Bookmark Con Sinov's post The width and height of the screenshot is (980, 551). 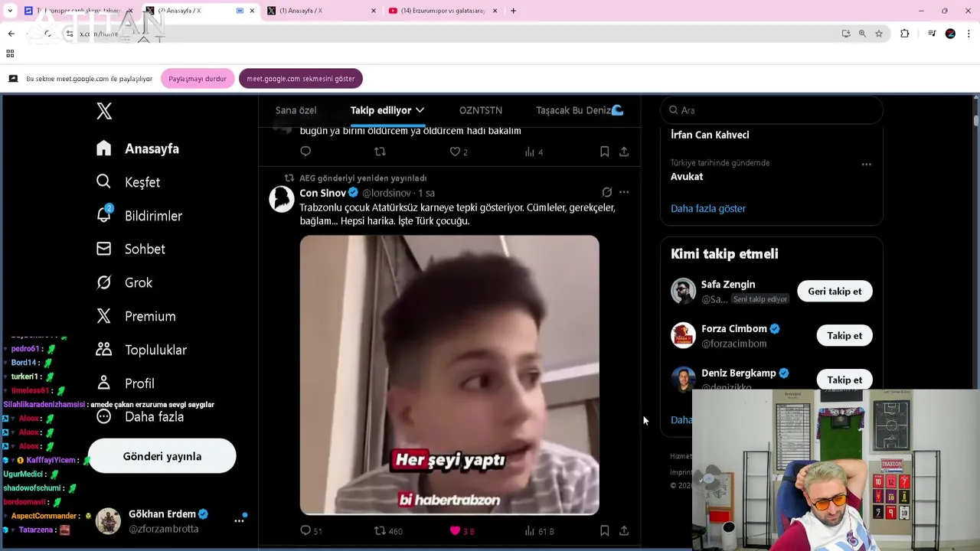click(604, 530)
